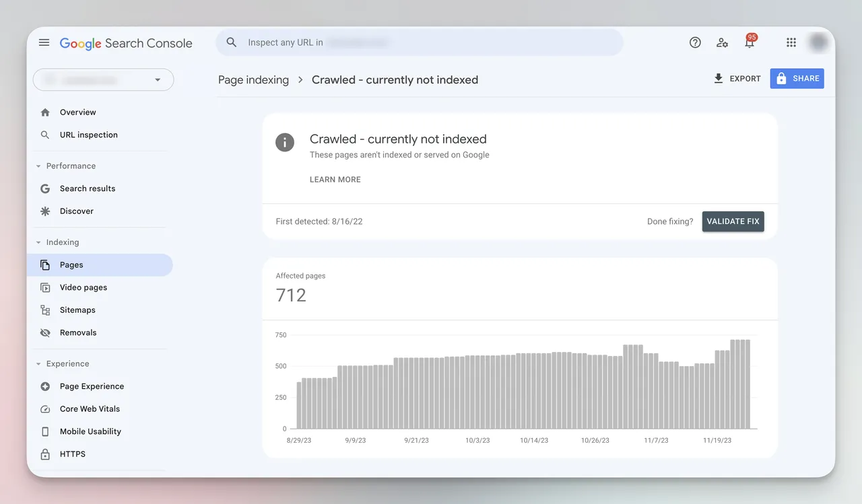Viewport: 862px width, 504px height.
Task: Open the help question mark icon
Action: pyautogui.click(x=695, y=42)
